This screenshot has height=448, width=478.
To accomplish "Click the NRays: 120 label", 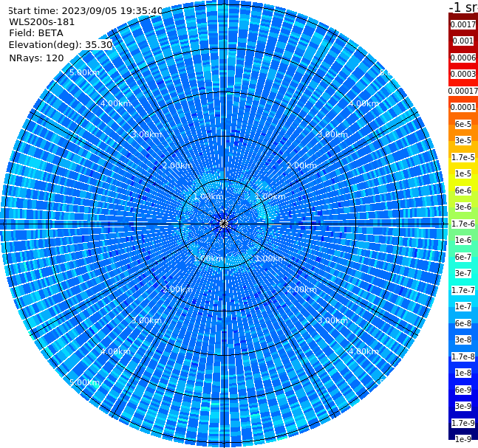I will (37, 58).
